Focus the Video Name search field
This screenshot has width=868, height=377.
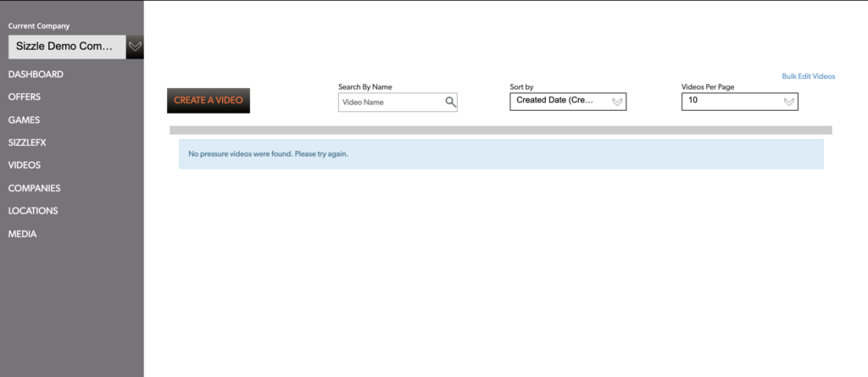coord(398,103)
